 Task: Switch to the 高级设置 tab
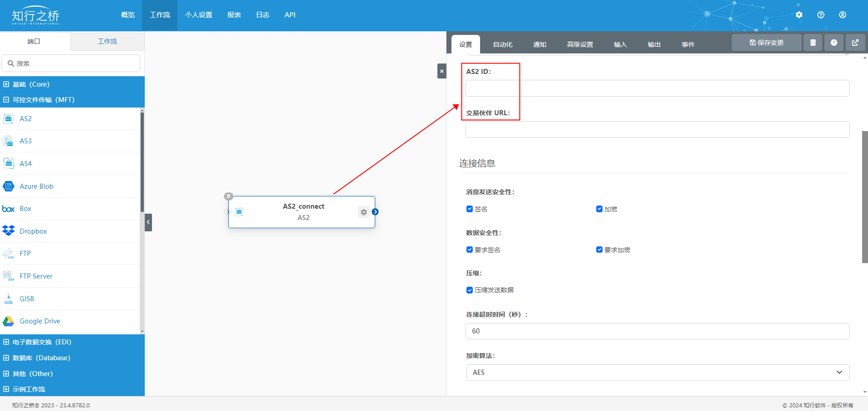pyautogui.click(x=580, y=44)
